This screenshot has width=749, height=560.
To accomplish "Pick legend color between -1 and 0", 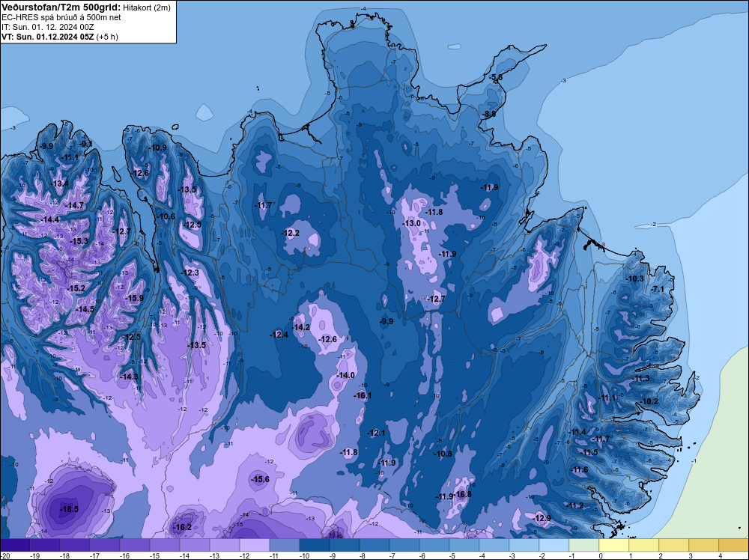I will [584, 545].
